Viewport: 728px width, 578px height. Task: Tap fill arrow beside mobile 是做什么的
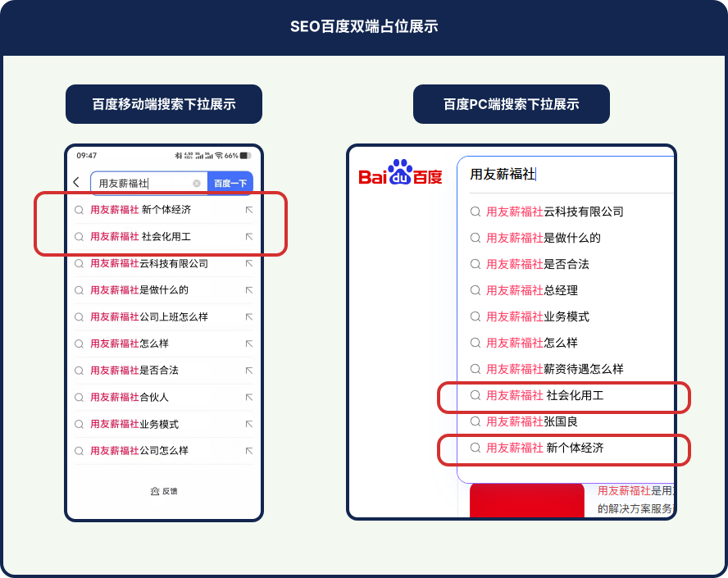point(249,290)
